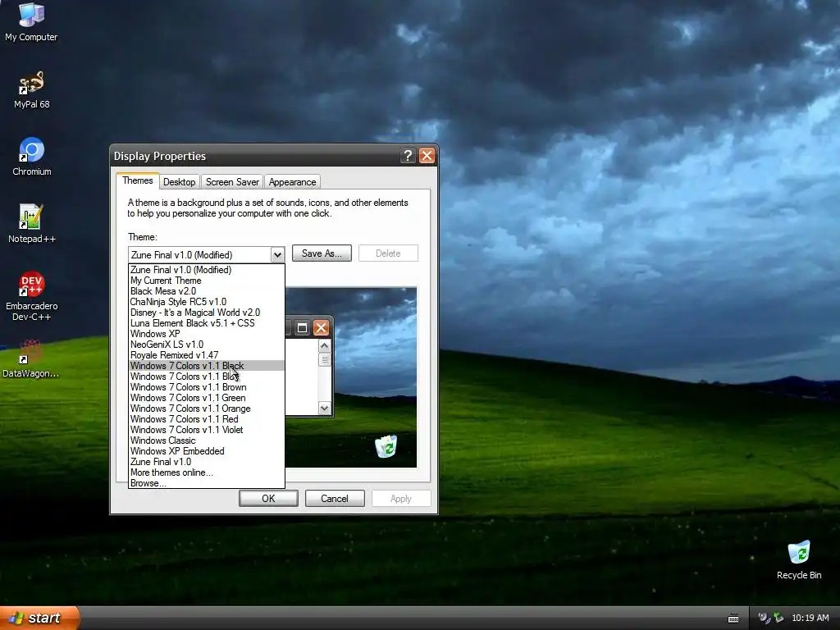Choose Windows 7 Colors v1.1 Orange
Viewport: 840px width, 630px height.
pyautogui.click(x=206, y=409)
